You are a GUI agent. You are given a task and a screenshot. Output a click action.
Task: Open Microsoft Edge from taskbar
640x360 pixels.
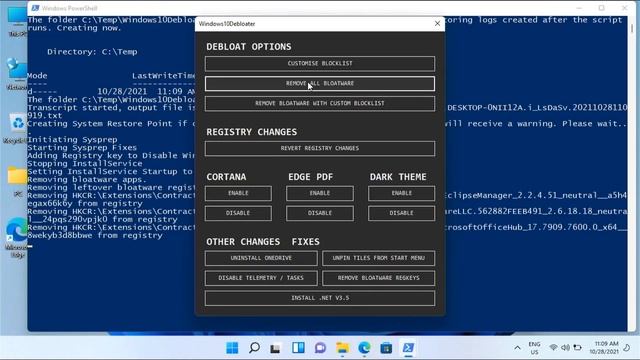coord(364,348)
